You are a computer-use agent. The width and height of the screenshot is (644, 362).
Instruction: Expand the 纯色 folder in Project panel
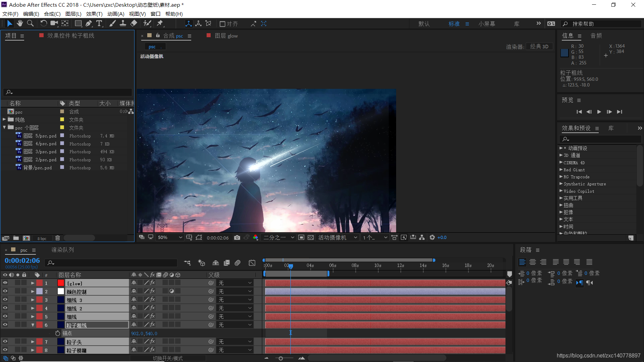click(4, 119)
